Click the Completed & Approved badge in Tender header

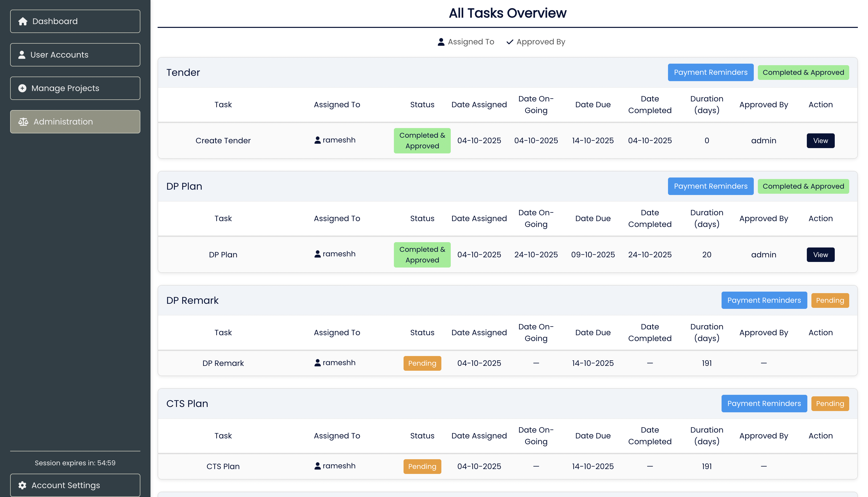pos(804,72)
